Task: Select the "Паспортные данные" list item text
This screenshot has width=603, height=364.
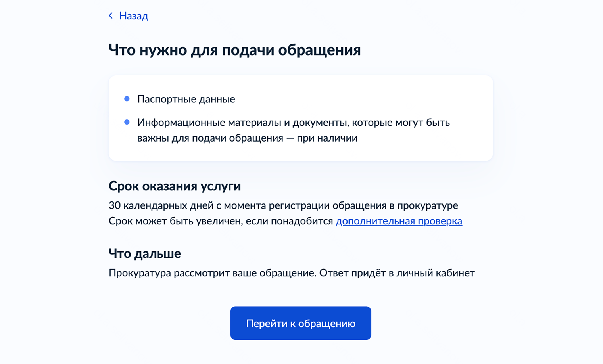Action: point(186,99)
